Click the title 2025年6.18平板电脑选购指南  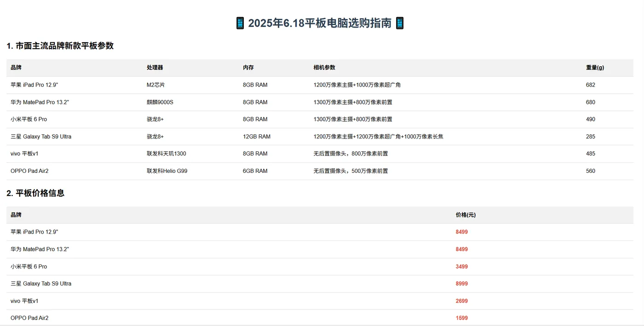(320, 23)
